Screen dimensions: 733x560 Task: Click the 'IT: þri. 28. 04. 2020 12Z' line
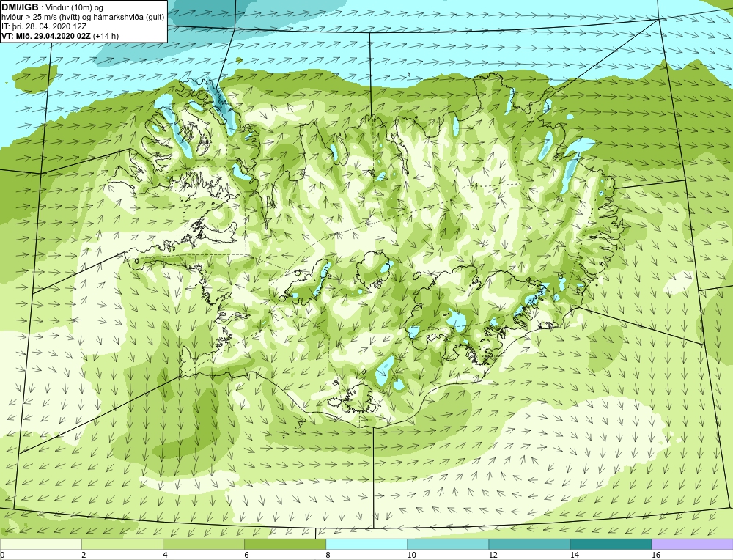click(44, 26)
